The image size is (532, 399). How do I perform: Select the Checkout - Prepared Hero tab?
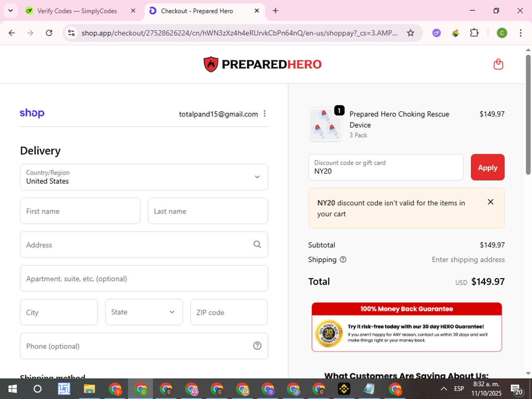pos(204,11)
